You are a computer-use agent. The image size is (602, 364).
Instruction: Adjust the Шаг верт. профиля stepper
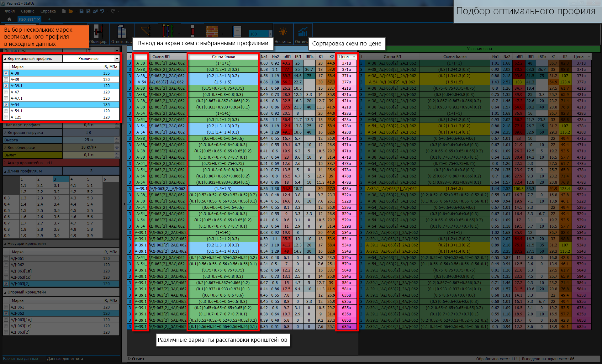coord(117,125)
